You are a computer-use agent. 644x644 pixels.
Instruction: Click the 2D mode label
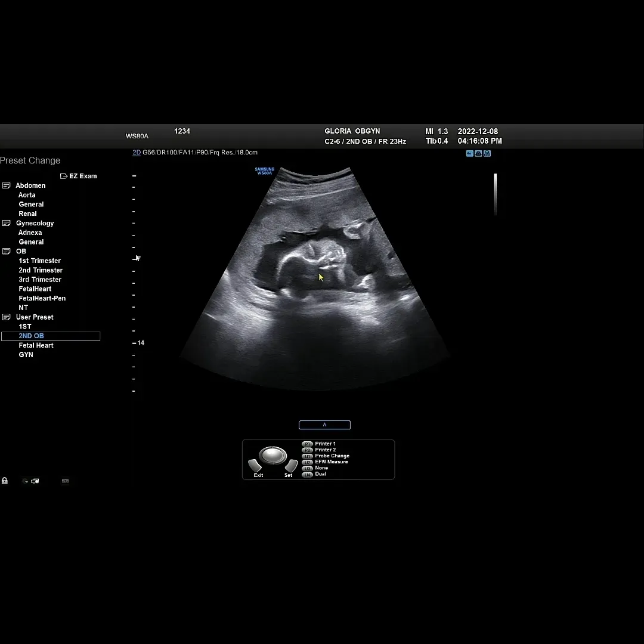point(137,153)
